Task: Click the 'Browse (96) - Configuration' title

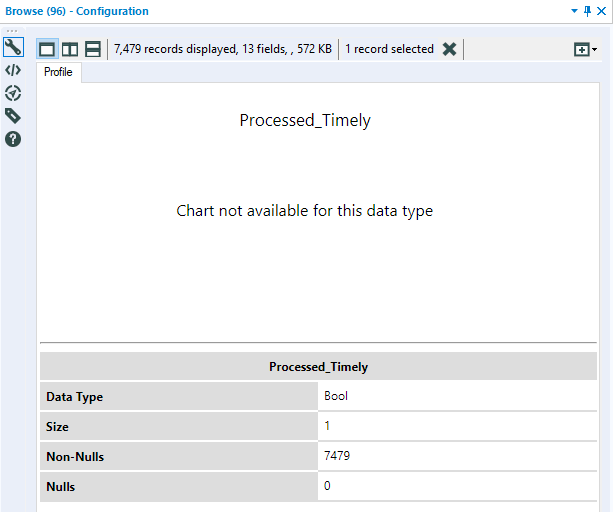Action: [77, 11]
